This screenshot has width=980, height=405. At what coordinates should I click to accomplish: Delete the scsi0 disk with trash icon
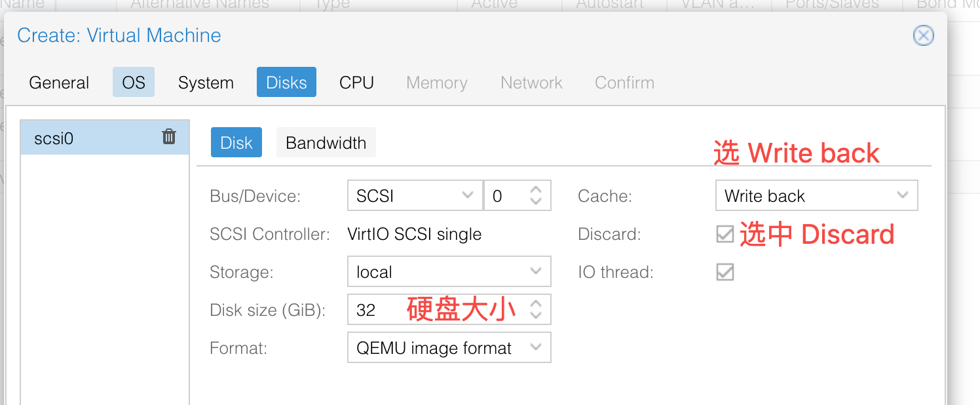pyautogui.click(x=169, y=136)
